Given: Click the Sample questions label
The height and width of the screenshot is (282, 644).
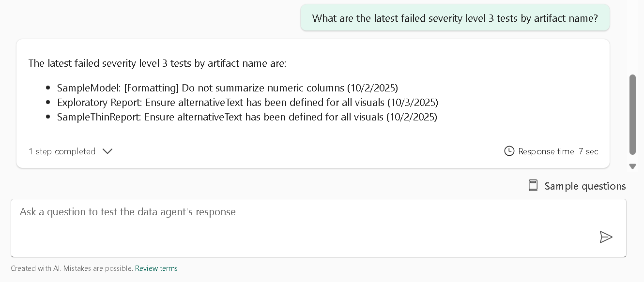Looking at the screenshot, I should (x=585, y=186).
